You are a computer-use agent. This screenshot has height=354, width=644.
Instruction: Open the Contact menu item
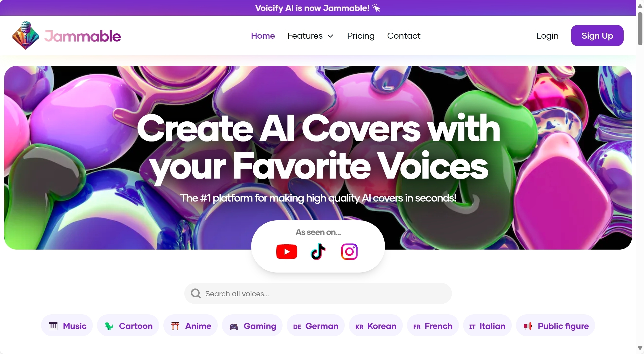(404, 36)
